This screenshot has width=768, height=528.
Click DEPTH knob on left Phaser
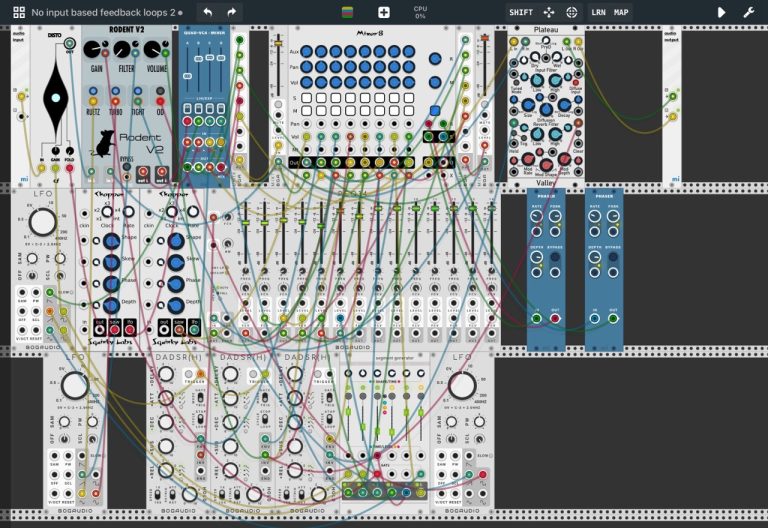point(536,257)
